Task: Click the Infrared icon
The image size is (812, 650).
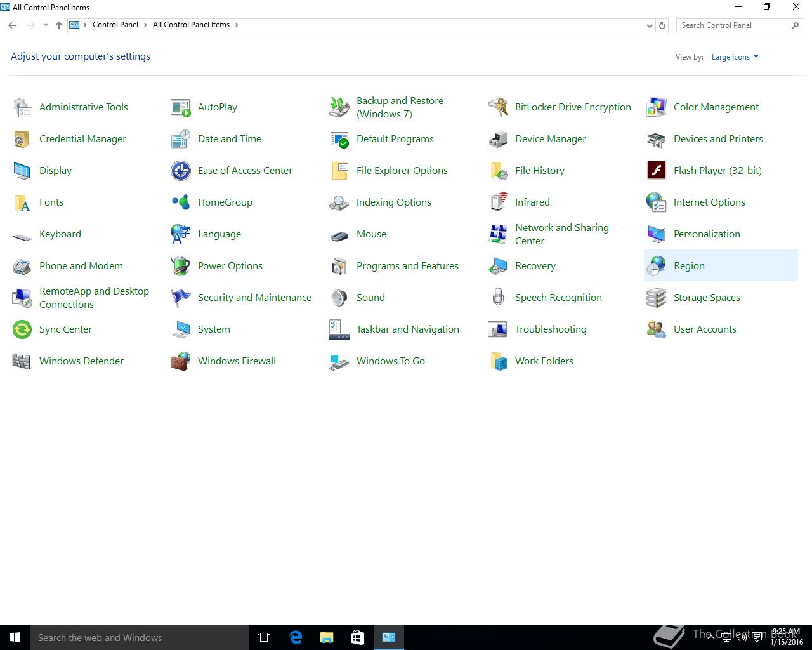Action: point(498,202)
